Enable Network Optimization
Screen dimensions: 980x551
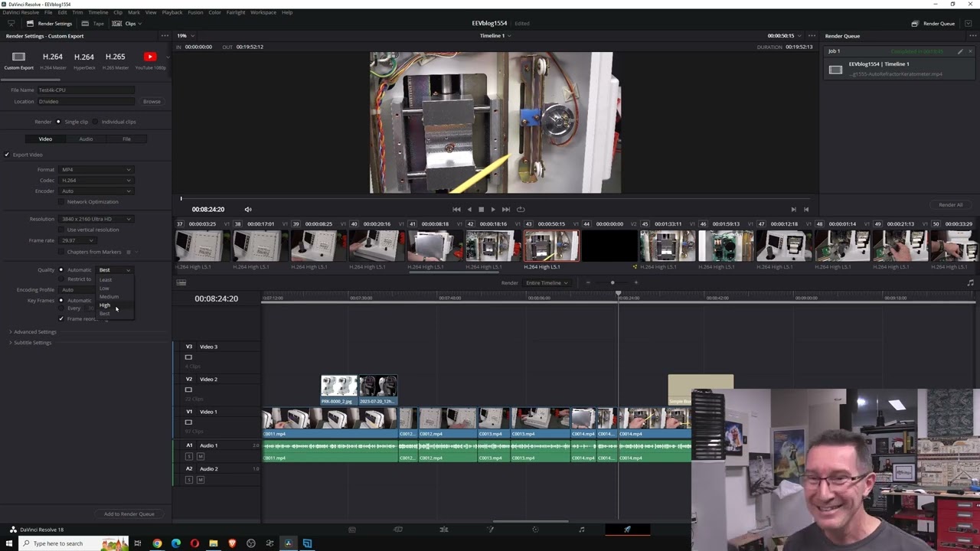(61, 202)
